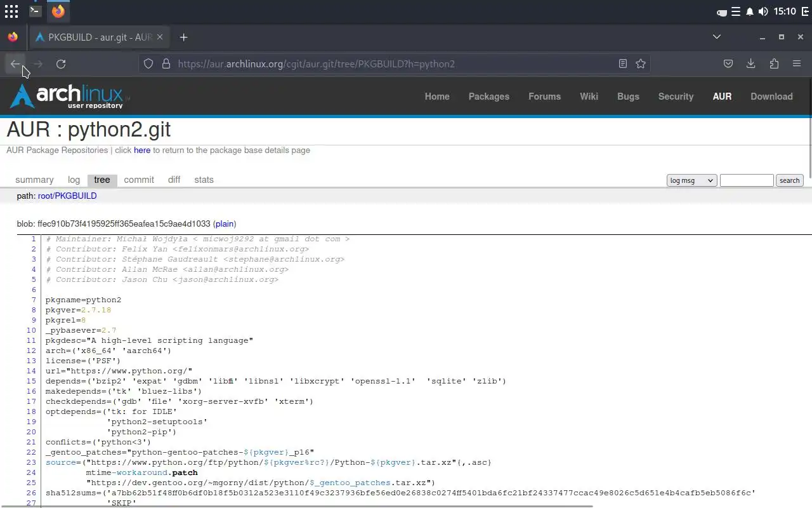Select the tree tab
Image resolution: width=812 pixels, height=508 pixels.
[x=102, y=180]
